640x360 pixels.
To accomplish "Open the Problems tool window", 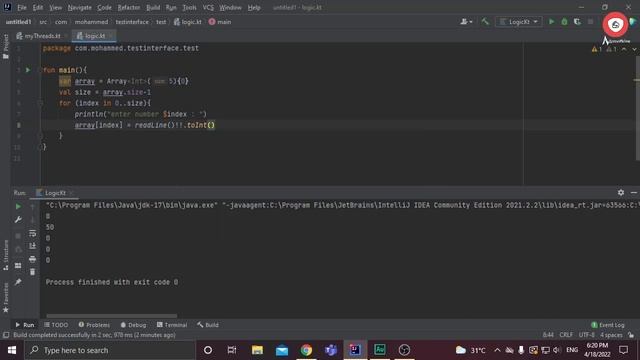I will 94,325.
